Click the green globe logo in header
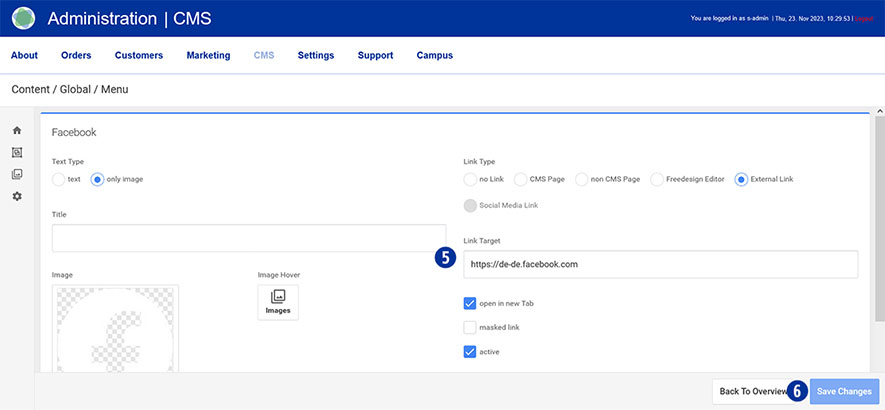 [23, 18]
